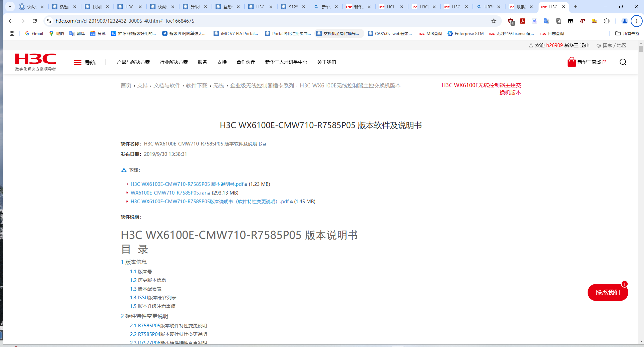This screenshot has width=644, height=347.
Task: Open the Enterprise STM bookmark
Action: [465, 33]
